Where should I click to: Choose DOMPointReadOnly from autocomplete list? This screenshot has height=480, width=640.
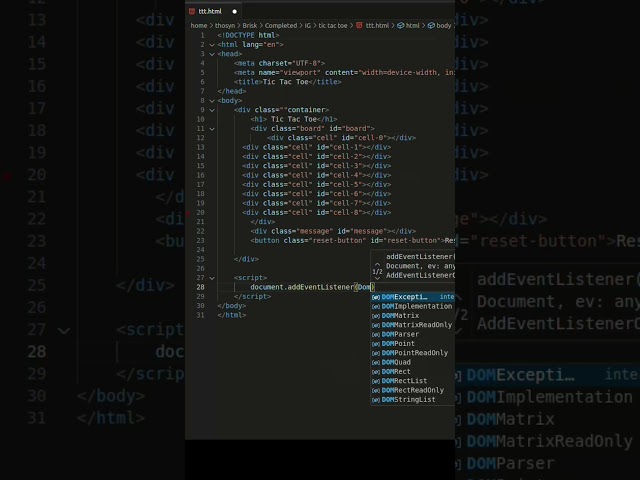tap(413, 353)
